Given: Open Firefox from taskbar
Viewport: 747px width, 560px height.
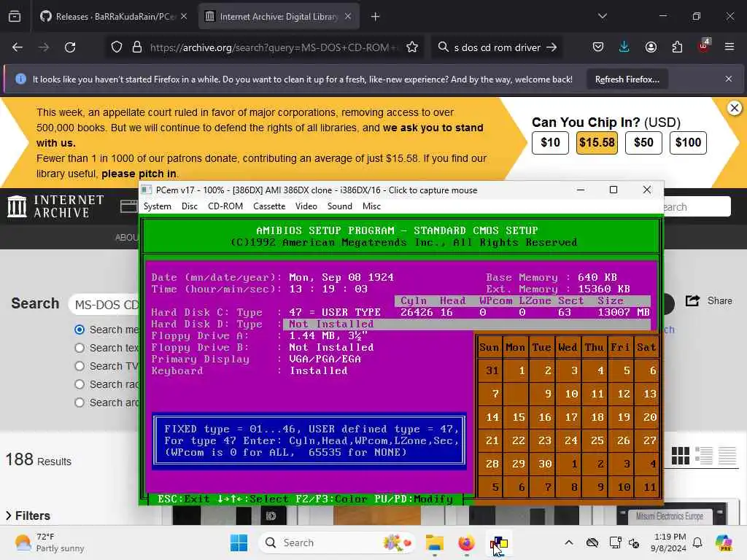Looking at the screenshot, I should [466, 542].
